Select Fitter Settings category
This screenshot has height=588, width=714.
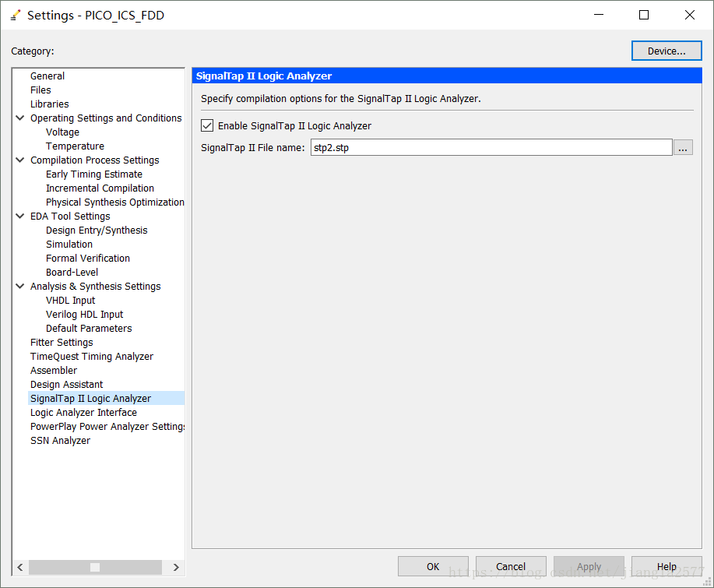pos(62,343)
